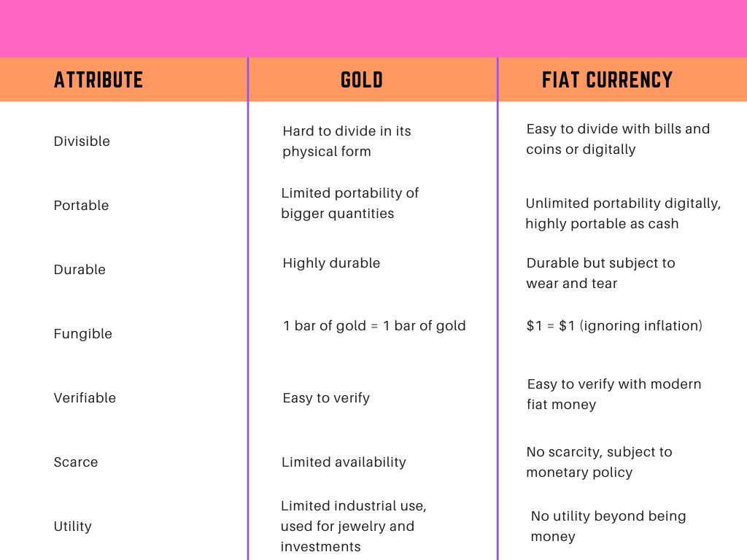Select the Utility attribute label
Image resolution: width=747 pixels, height=560 pixels.
click(x=72, y=526)
